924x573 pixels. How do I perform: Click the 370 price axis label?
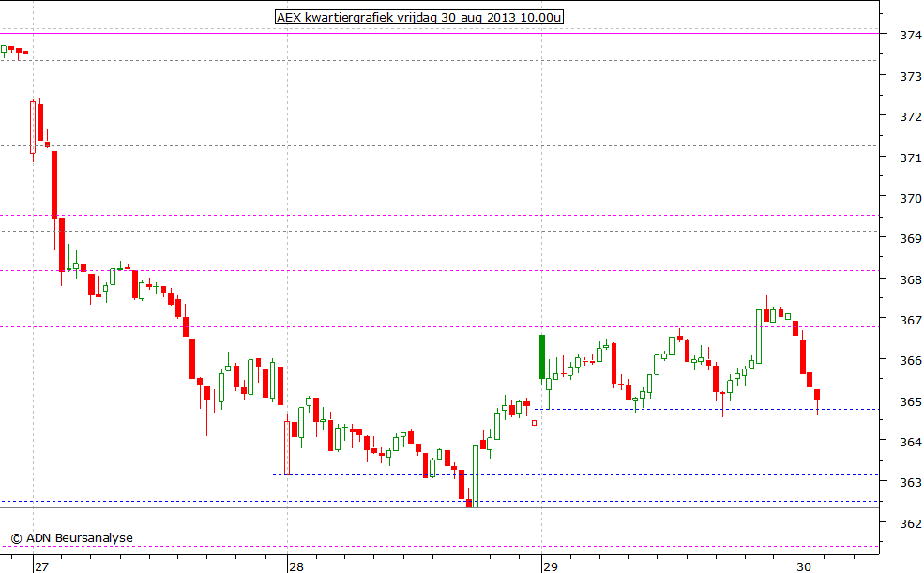tap(911, 199)
